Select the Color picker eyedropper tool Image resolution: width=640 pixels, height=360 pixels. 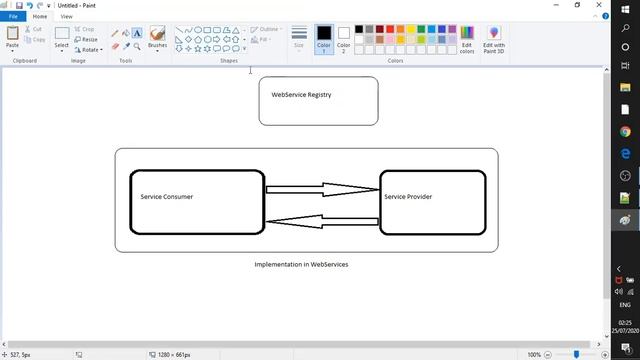[x=126, y=46]
